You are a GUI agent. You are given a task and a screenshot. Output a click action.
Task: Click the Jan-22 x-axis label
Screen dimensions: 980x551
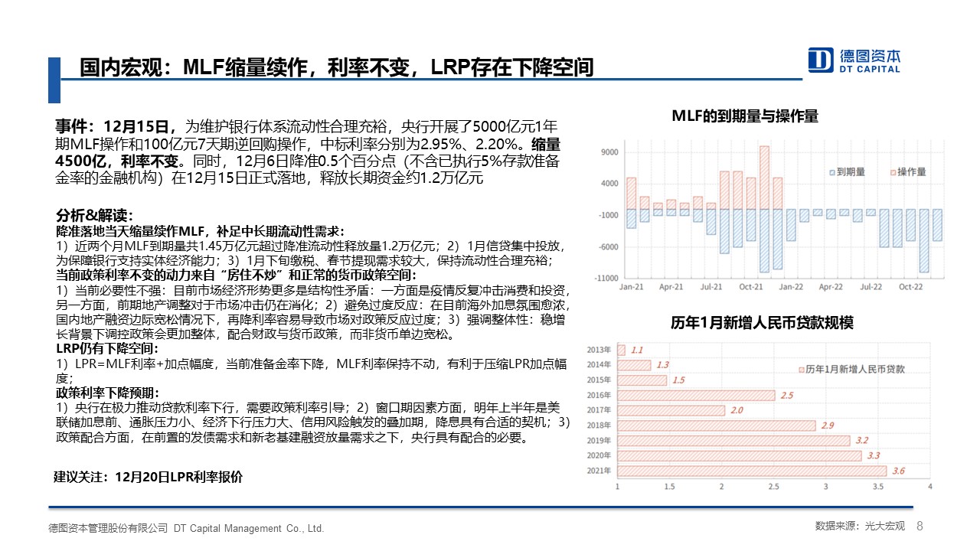click(x=792, y=287)
